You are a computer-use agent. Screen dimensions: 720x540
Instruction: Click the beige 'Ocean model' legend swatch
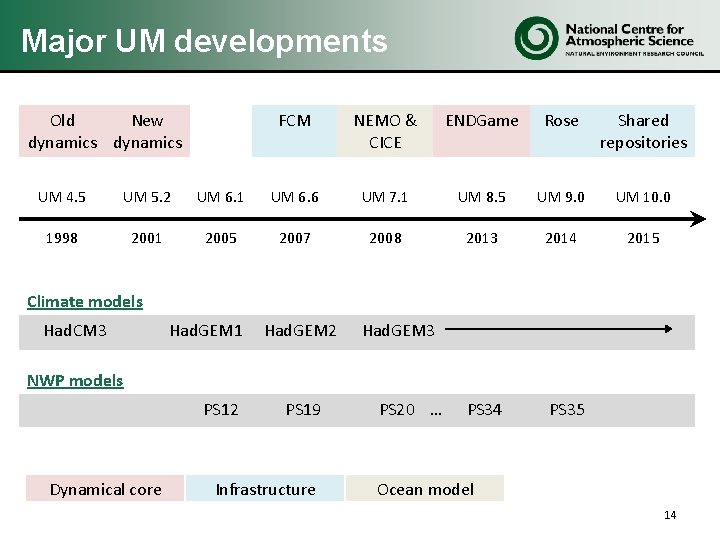click(425, 488)
